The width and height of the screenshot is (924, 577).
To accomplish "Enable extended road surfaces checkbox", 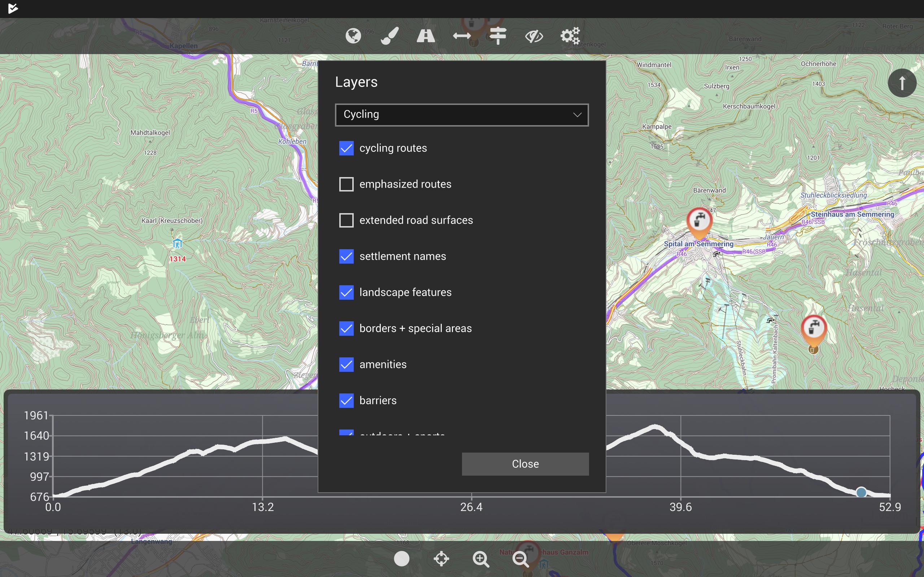I will point(346,220).
